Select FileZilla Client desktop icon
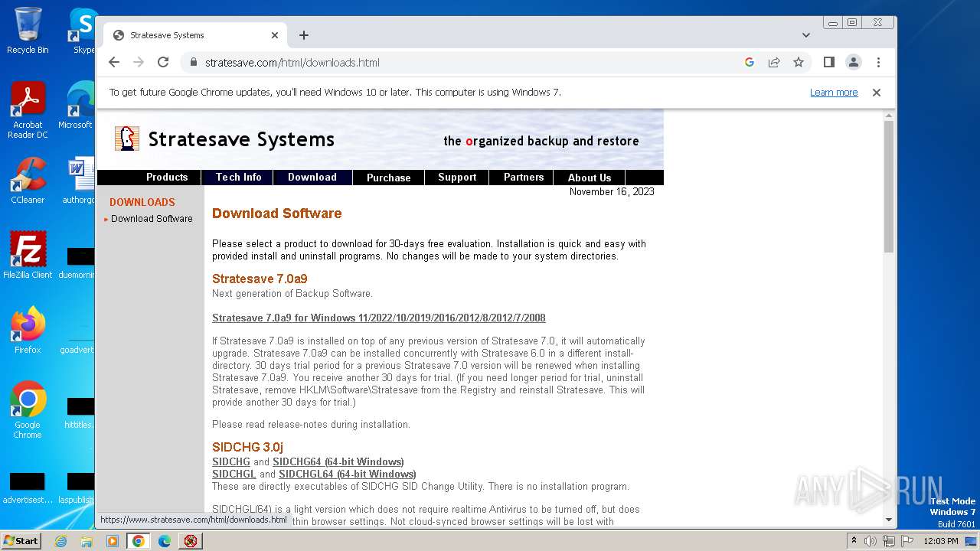 coord(28,255)
